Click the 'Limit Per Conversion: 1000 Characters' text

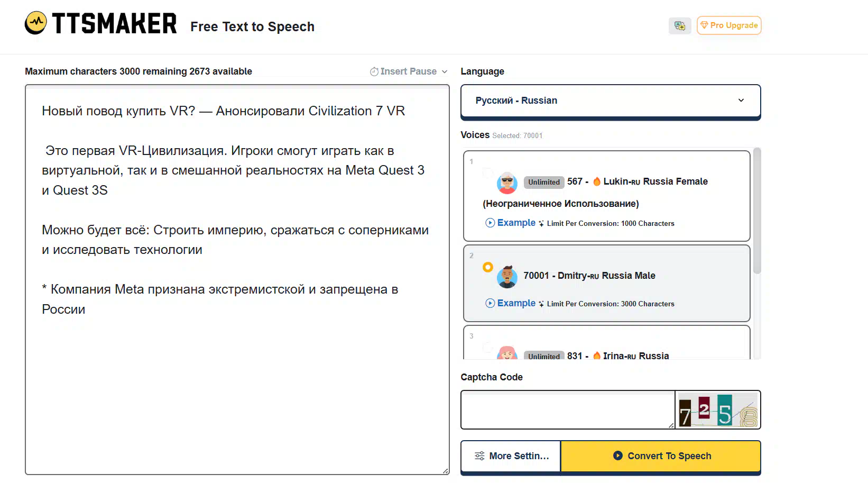[x=611, y=223]
